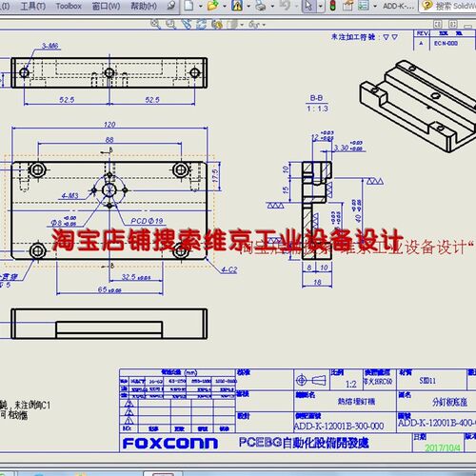Select the 120 overall length dimension
This screenshot has width=476, height=476.
(109, 125)
